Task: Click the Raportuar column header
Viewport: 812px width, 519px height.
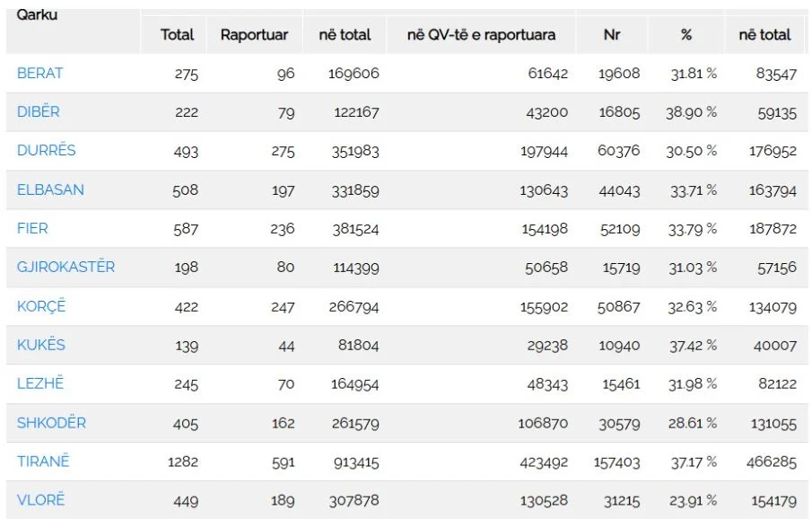Action: (x=254, y=35)
